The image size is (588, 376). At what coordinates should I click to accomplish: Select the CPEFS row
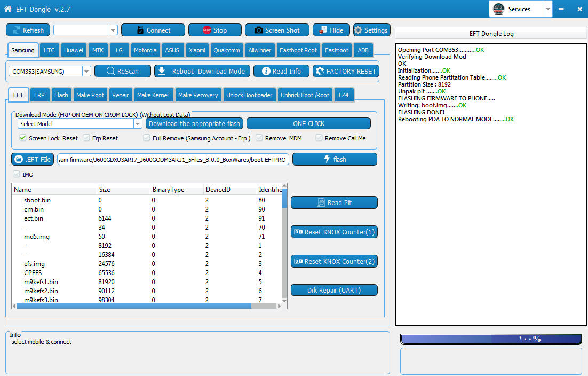(x=147, y=273)
